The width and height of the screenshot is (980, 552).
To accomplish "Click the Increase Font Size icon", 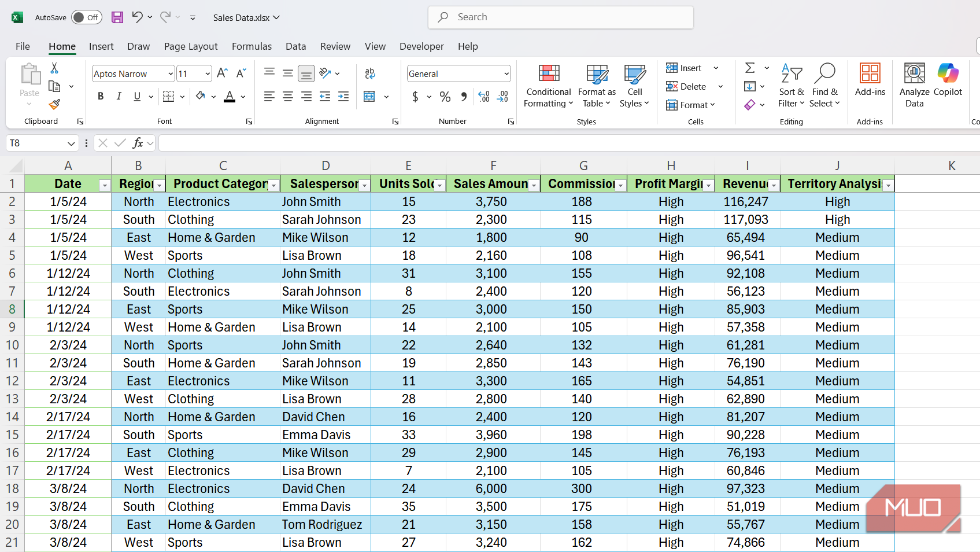I will (222, 73).
